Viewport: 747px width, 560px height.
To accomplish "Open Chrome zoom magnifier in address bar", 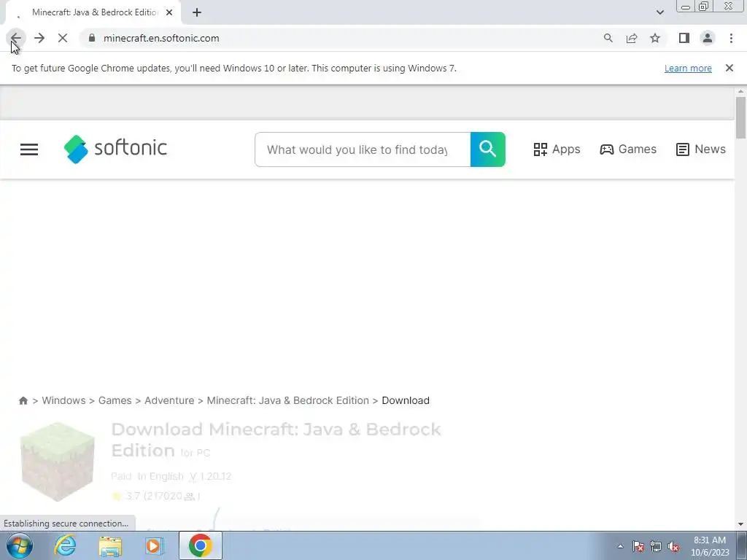I will click(x=608, y=38).
